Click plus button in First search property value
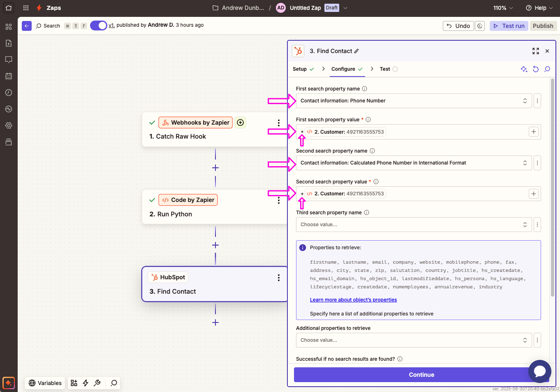The width and height of the screenshot is (560, 392). point(534,132)
